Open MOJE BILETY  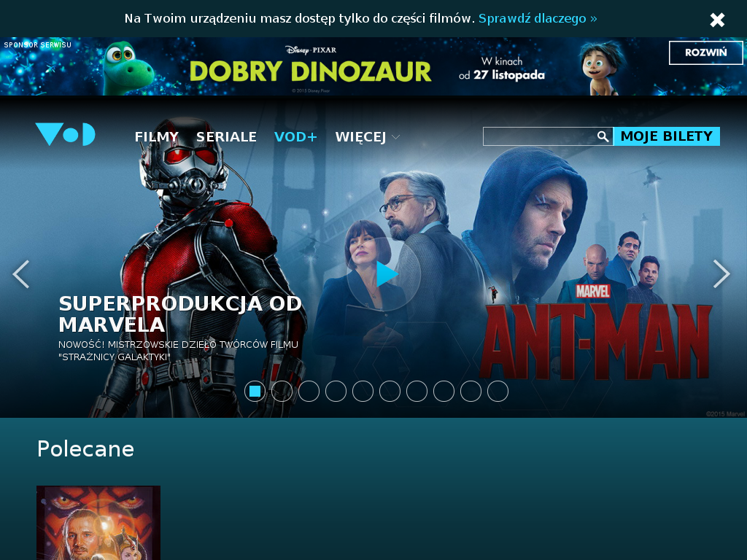pos(667,136)
